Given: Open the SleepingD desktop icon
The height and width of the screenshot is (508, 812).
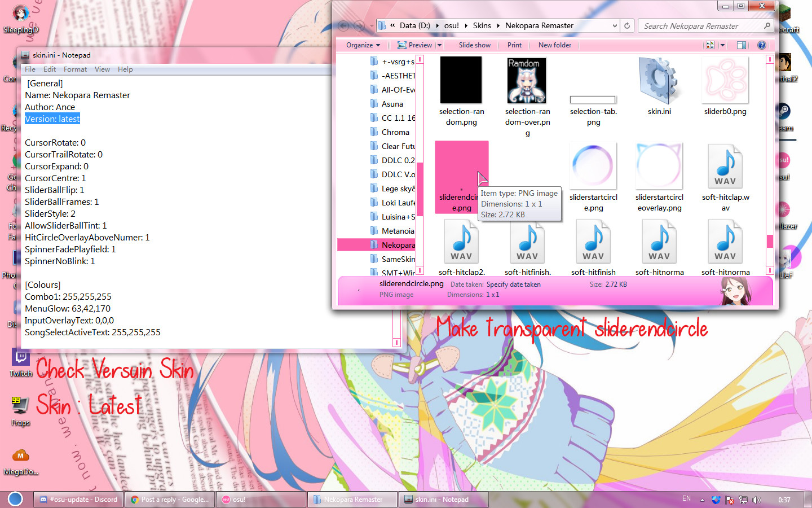Looking at the screenshot, I should coord(21,19).
